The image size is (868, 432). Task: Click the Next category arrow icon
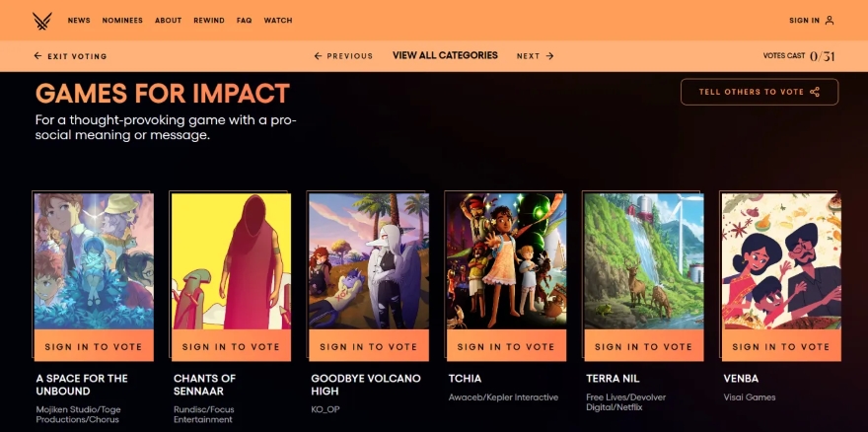pos(549,56)
